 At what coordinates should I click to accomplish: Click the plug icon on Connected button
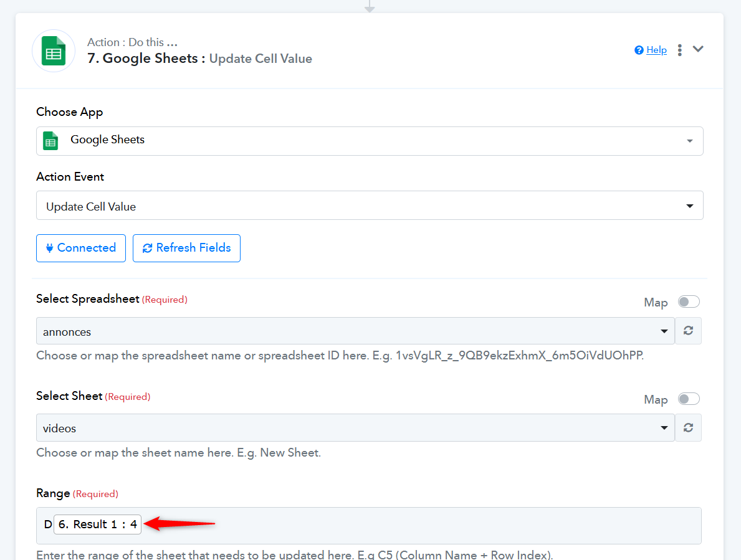50,248
